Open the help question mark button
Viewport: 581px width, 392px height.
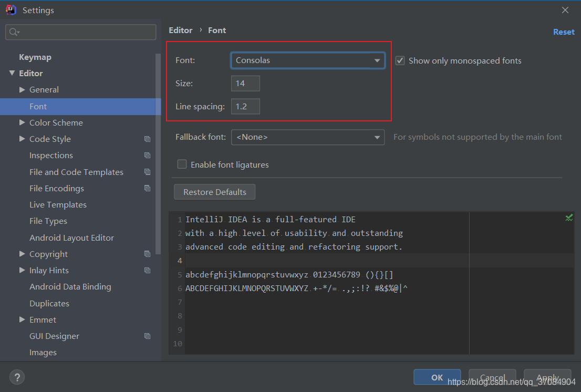coord(17,378)
